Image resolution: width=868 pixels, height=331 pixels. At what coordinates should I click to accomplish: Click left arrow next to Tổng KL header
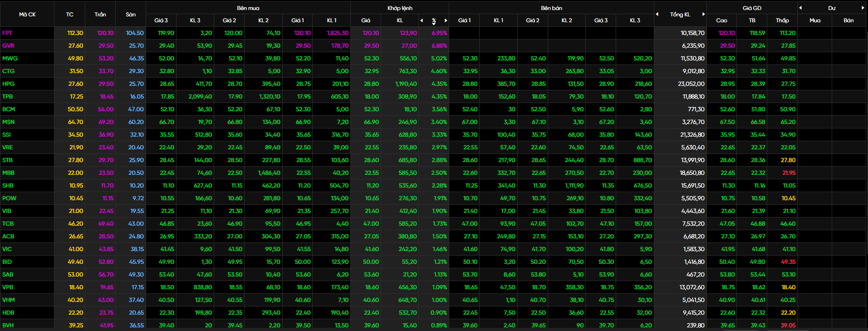(657, 14)
